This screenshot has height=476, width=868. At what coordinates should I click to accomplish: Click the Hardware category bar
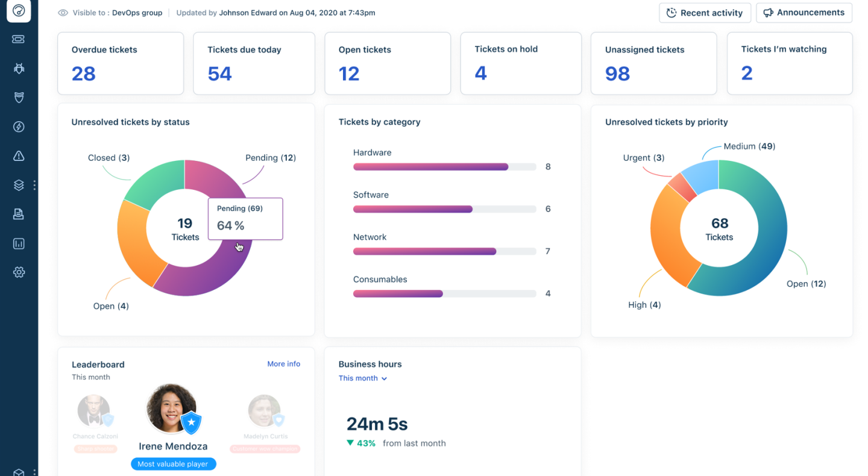430,167
